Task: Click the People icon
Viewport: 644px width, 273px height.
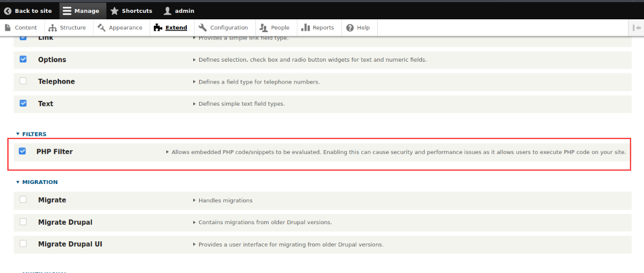Action: pyautogui.click(x=263, y=28)
